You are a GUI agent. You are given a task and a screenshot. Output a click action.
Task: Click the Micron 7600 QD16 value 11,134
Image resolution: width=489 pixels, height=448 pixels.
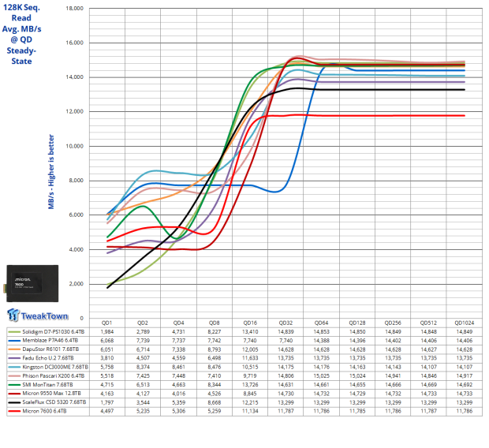[250, 411]
